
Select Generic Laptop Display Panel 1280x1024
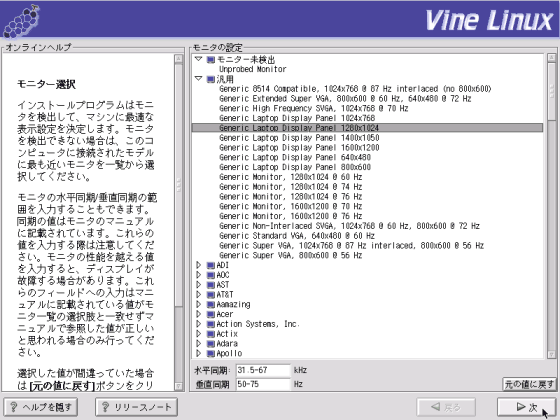tap(367, 128)
